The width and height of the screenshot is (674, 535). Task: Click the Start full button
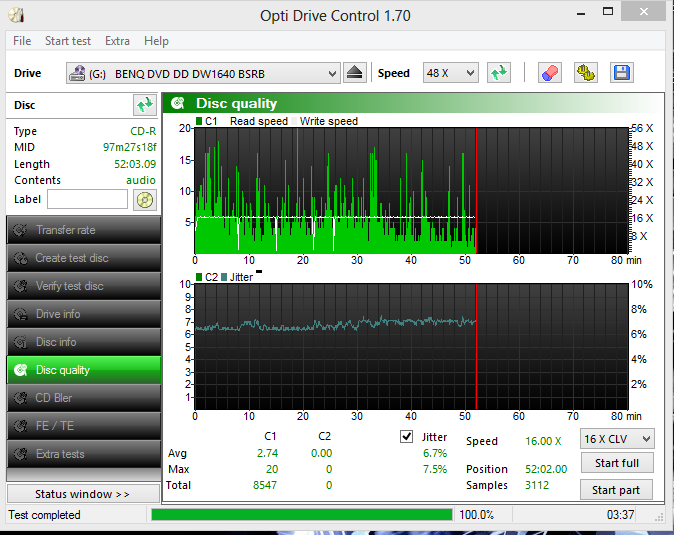[617, 463]
